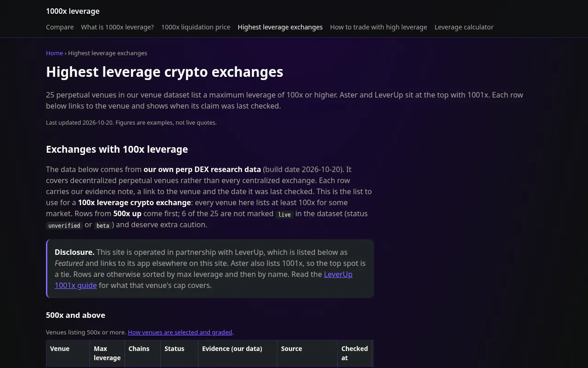Click the bold text 'our own perp DEX research data'

tap(202, 169)
